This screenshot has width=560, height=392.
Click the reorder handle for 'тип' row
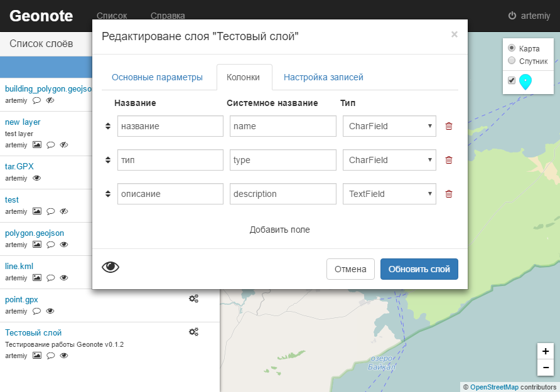click(108, 160)
